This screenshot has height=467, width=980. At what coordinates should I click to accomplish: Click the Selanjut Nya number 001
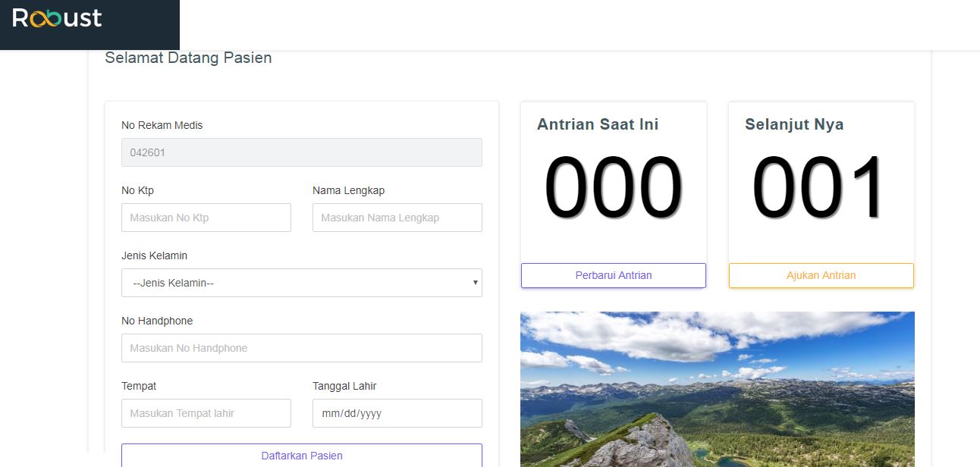click(819, 184)
